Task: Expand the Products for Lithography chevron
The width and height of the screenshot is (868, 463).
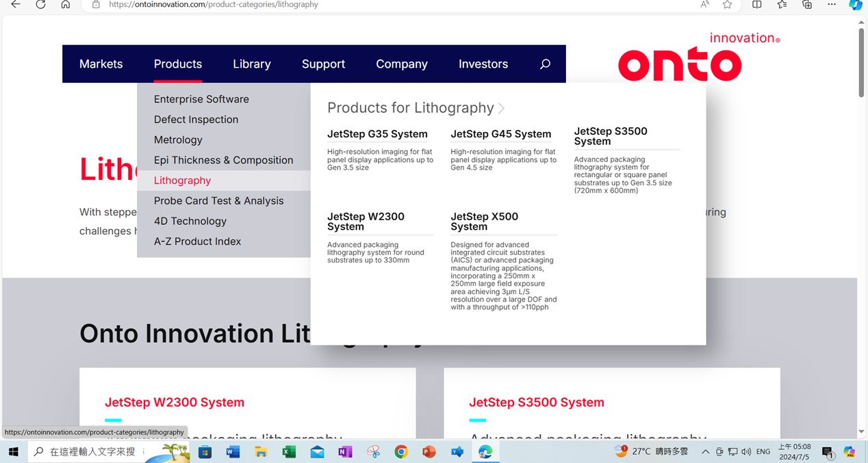Action: coord(502,108)
